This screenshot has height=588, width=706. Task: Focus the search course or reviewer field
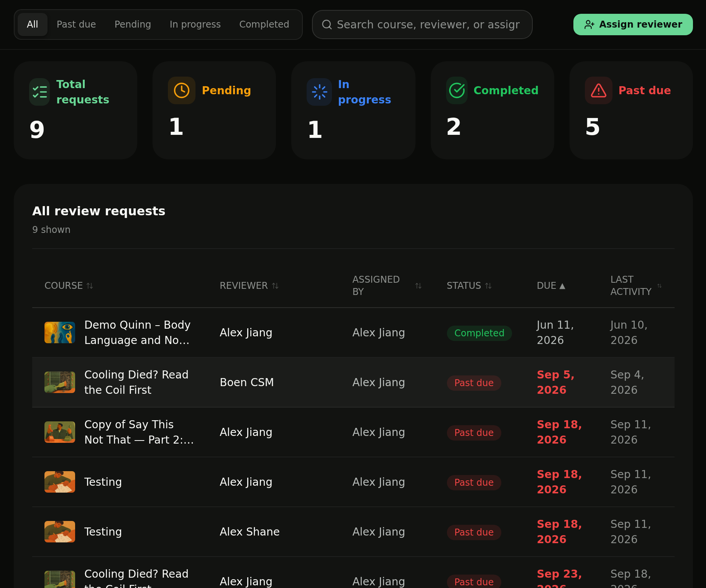(422, 25)
